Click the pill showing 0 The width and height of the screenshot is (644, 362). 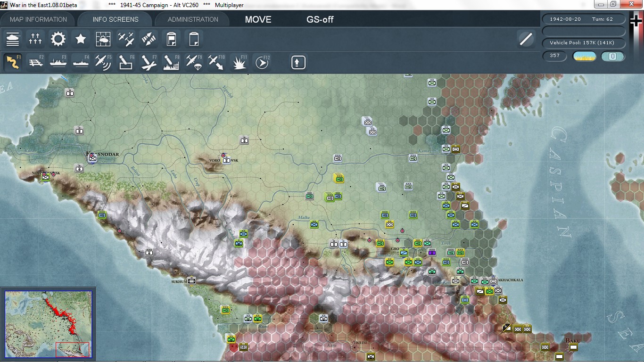(613, 56)
